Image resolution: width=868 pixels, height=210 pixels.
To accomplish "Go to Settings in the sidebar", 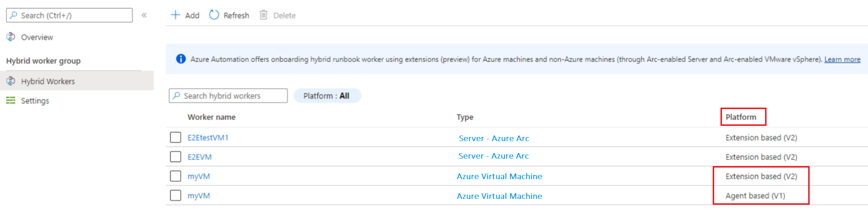I will [35, 101].
